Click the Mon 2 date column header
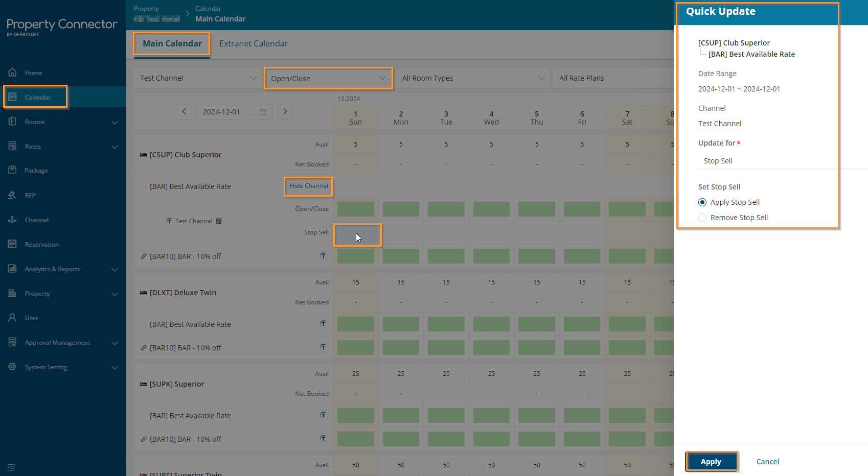 (401, 118)
